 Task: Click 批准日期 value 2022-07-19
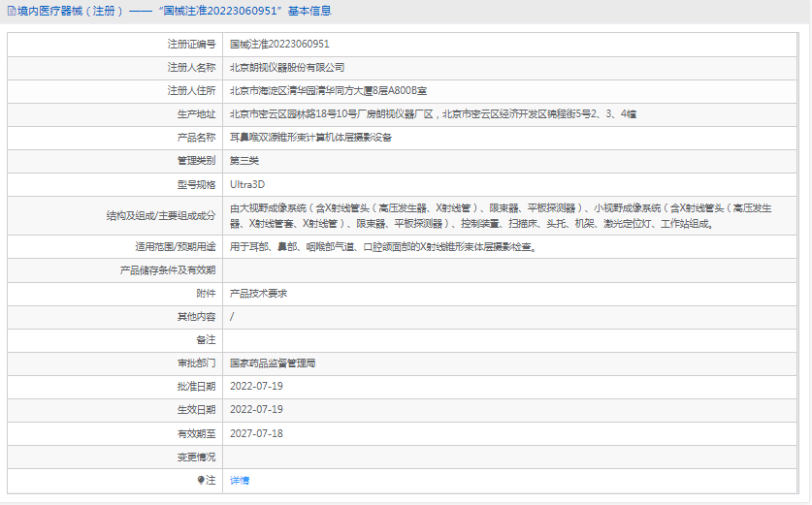coord(256,387)
